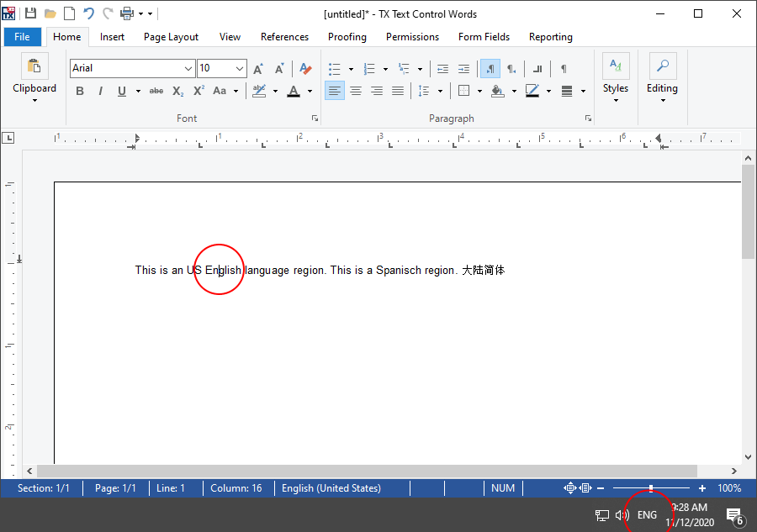757x532 pixels.
Task: Toggle Italic formatting
Action: coord(100,91)
